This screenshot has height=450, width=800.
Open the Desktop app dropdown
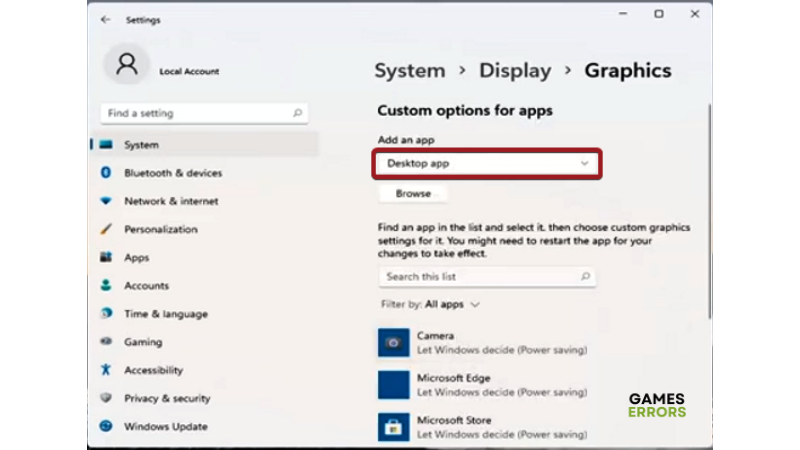click(x=487, y=163)
